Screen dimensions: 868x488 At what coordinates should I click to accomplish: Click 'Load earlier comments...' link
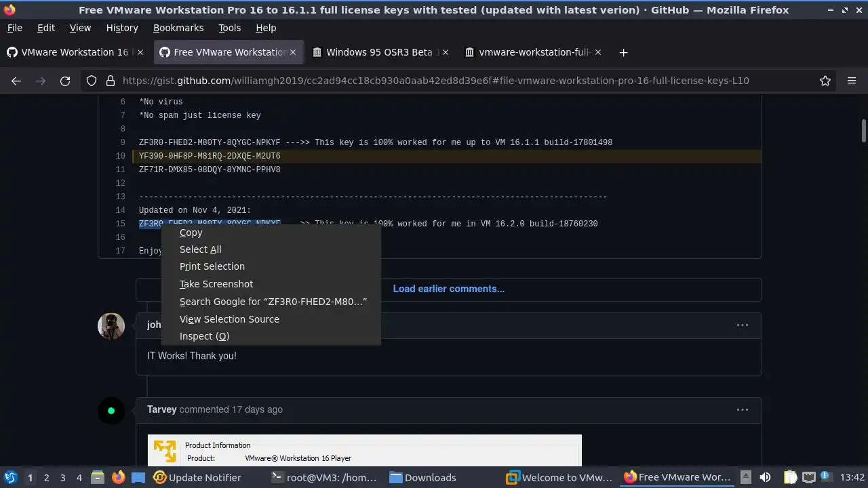[448, 289]
